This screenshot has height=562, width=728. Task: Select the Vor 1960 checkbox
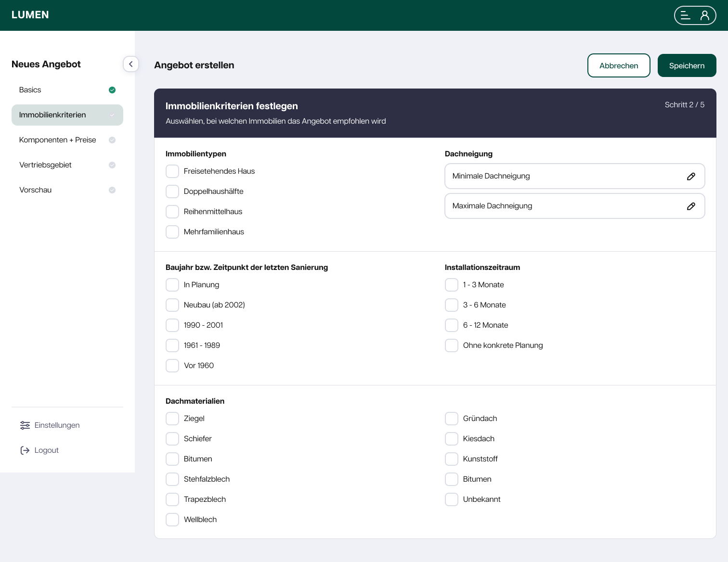point(172,366)
